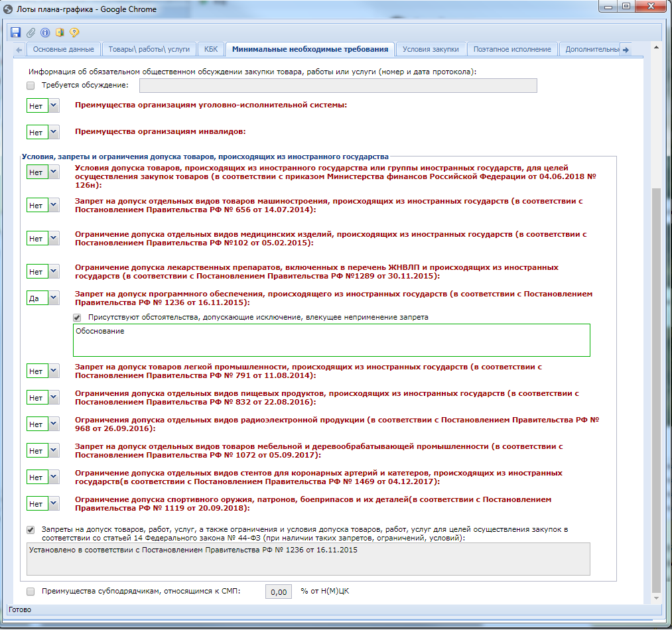Open the 'Условия закупки' tab

pyautogui.click(x=431, y=49)
